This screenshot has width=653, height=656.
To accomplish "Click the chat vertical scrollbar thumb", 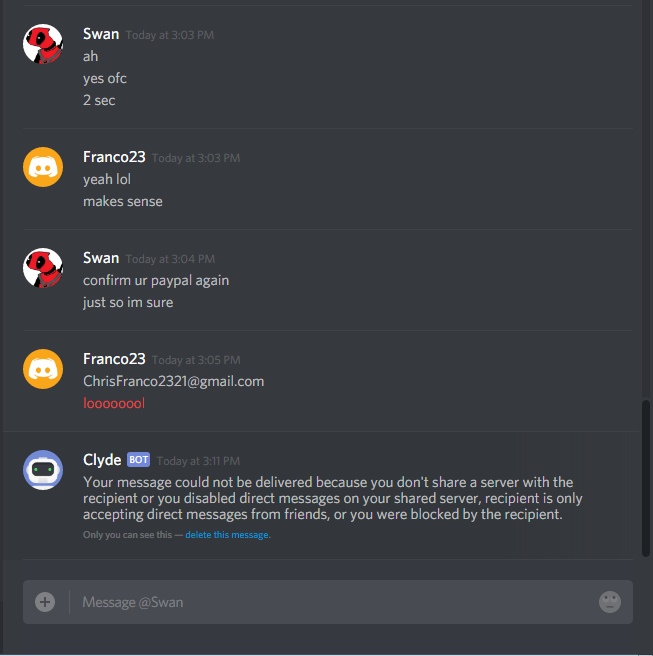I will 646,478.
